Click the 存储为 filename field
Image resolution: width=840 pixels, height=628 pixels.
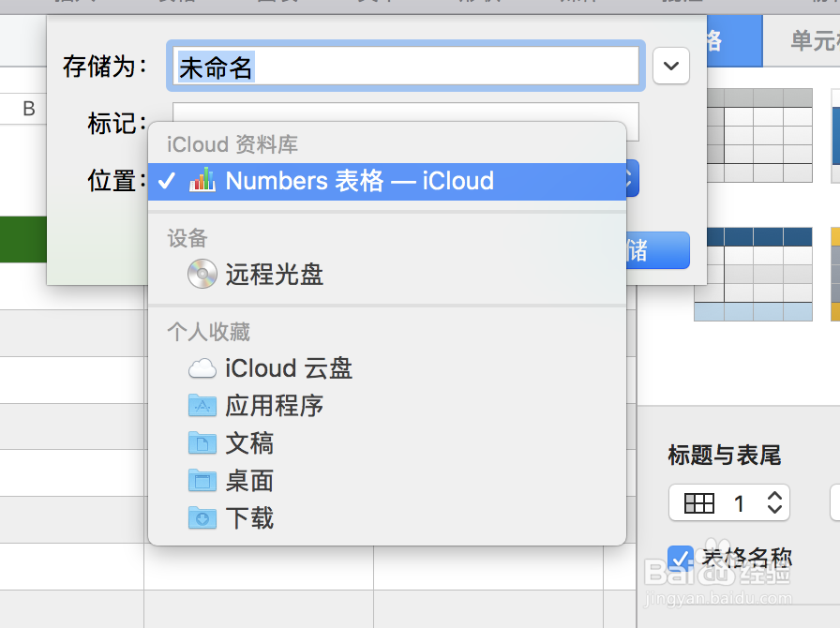(405, 67)
